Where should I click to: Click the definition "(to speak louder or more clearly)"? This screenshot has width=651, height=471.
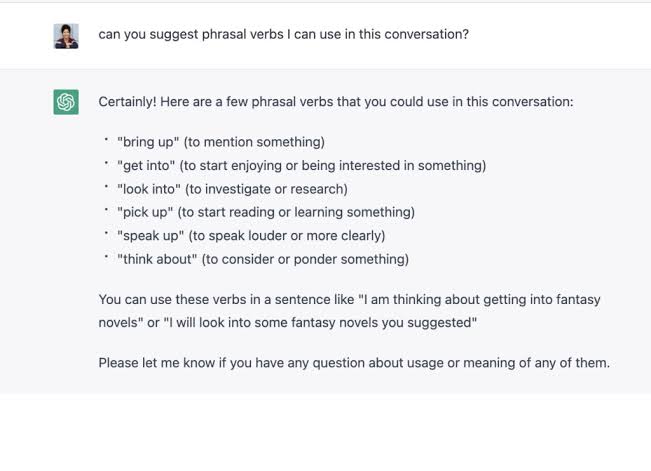point(287,236)
